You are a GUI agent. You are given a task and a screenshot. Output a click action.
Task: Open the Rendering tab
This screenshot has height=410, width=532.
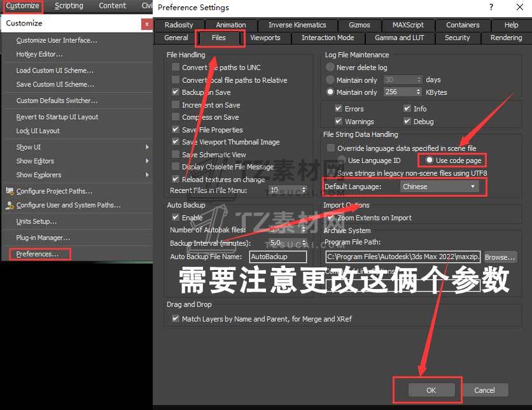coord(506,38)
